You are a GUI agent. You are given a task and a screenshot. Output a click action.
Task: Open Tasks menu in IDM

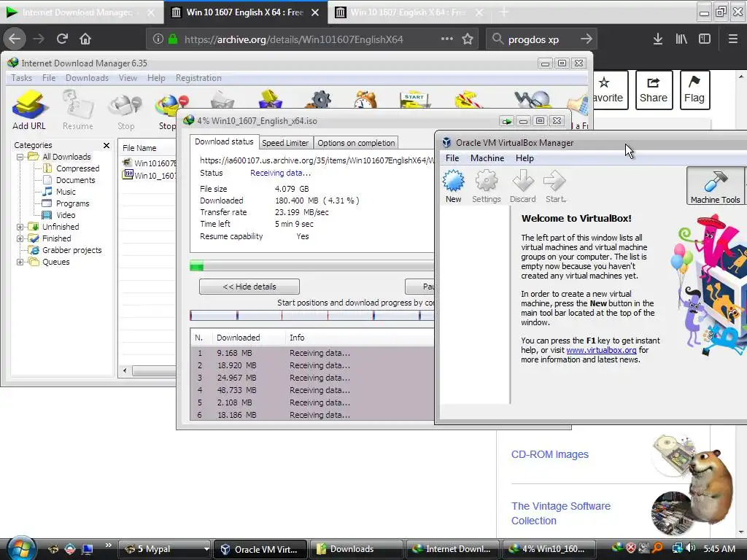point(21,77)
